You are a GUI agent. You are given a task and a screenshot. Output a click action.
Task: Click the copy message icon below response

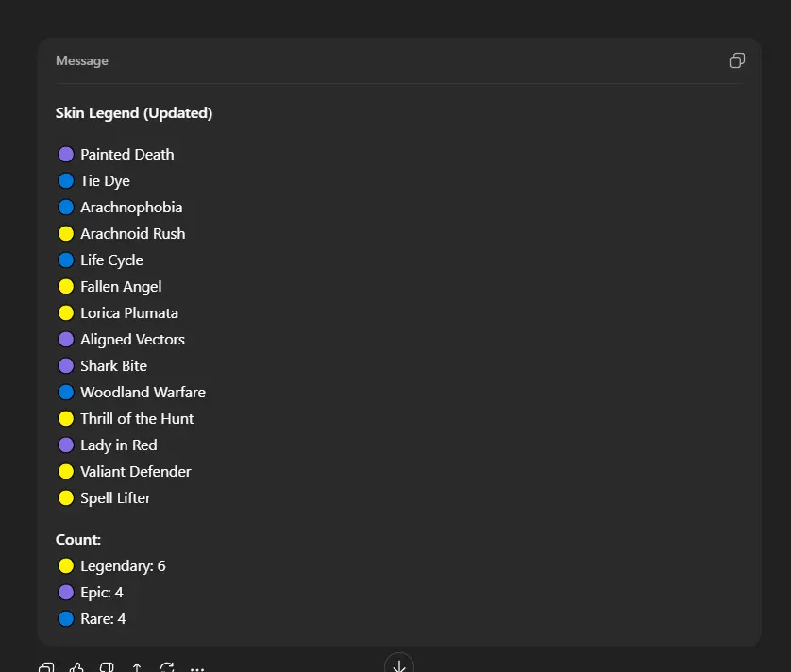(46, 668)
